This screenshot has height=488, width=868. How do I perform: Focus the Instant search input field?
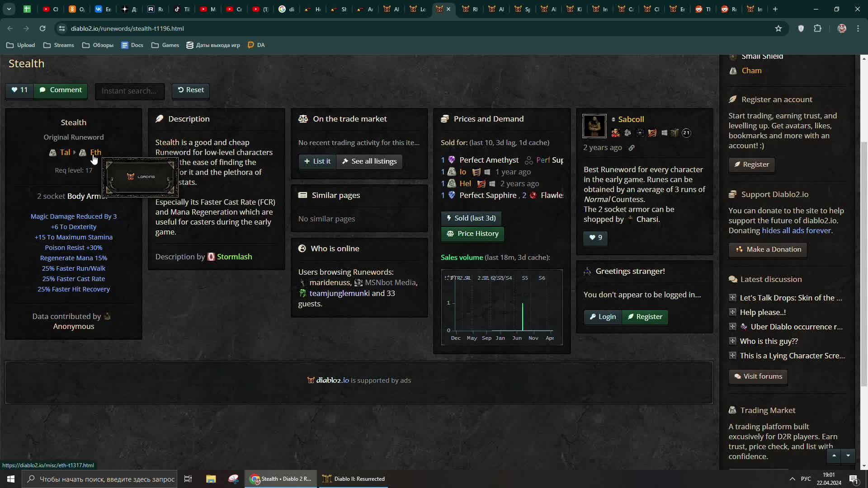point(130,91)
